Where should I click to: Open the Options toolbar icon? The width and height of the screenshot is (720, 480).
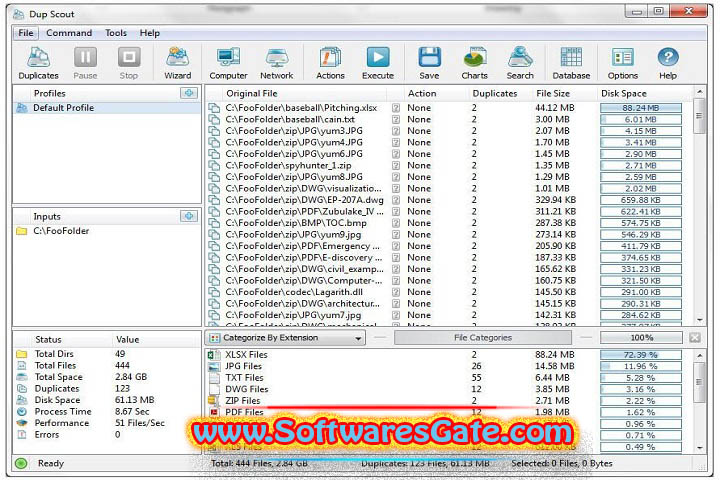[623, 63]
